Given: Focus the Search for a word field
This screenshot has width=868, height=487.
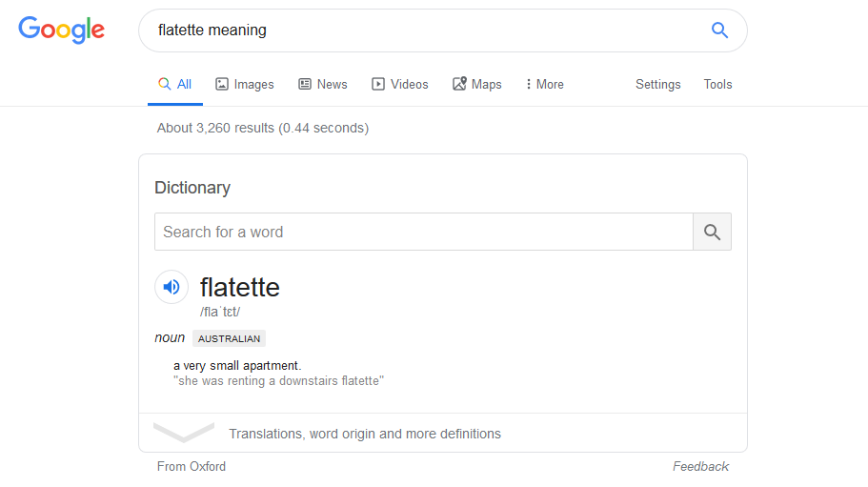Looking at the screenshot, I should click(424, 232).
